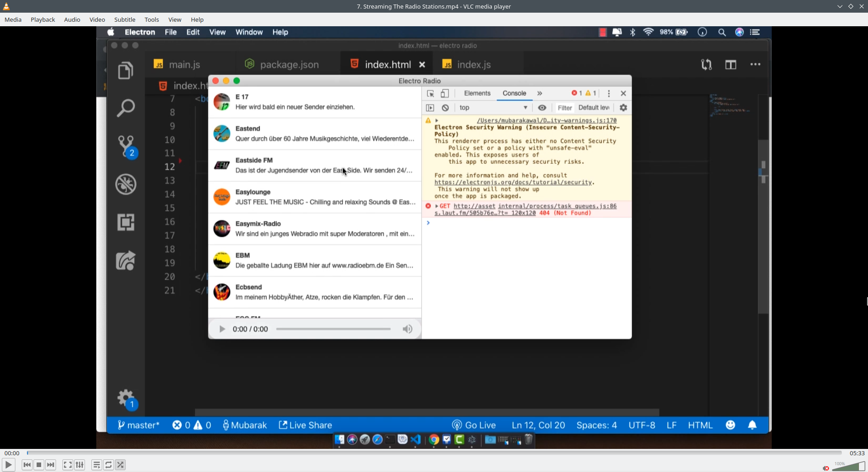
Task: Select the Easylounge radio station
Action: click(315, 197)
